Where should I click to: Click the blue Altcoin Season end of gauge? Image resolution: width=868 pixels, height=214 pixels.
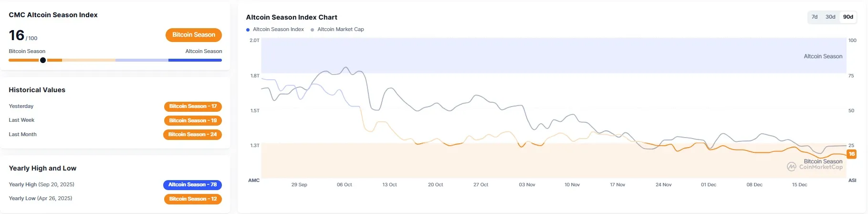[x=195, y=60]
